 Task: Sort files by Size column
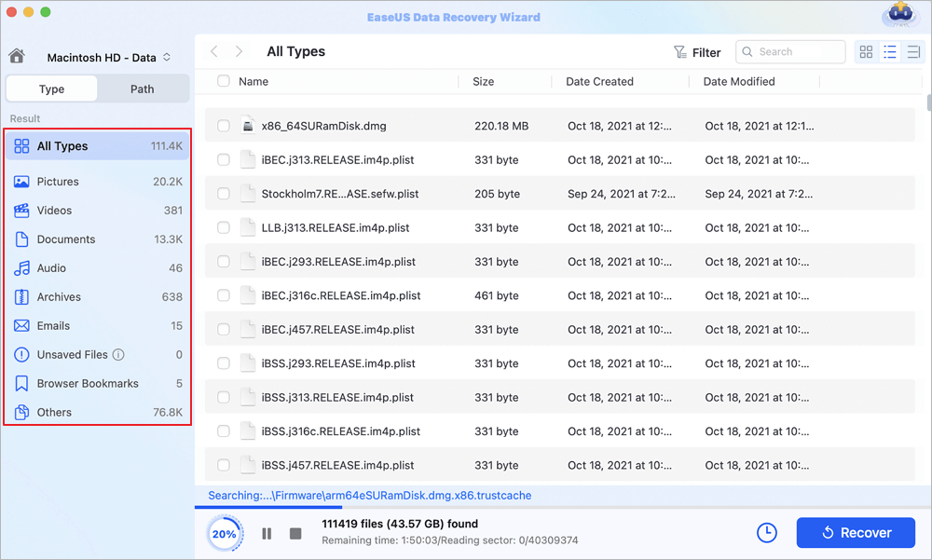(484, 82)
